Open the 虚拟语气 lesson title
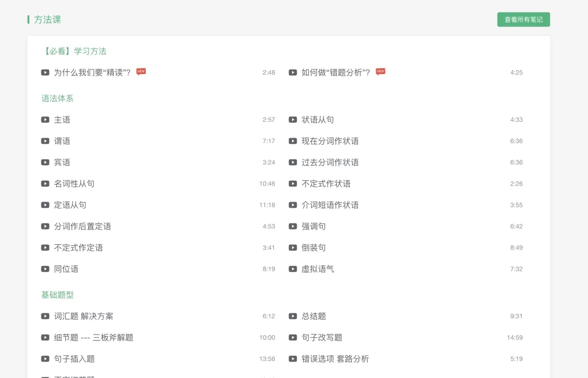This screenshot has width=588, height=378. [317, 269]
